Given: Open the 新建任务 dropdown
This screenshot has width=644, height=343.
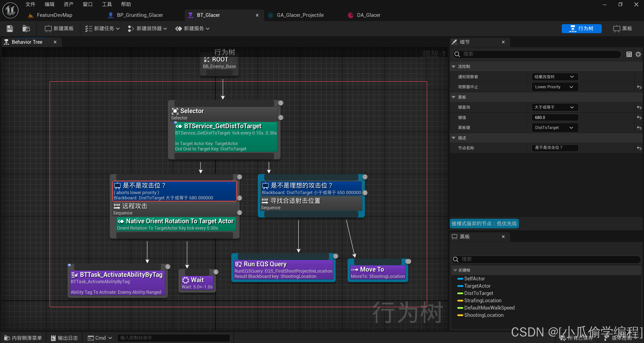Looking at the screenshot, I should tap(102, 29).
